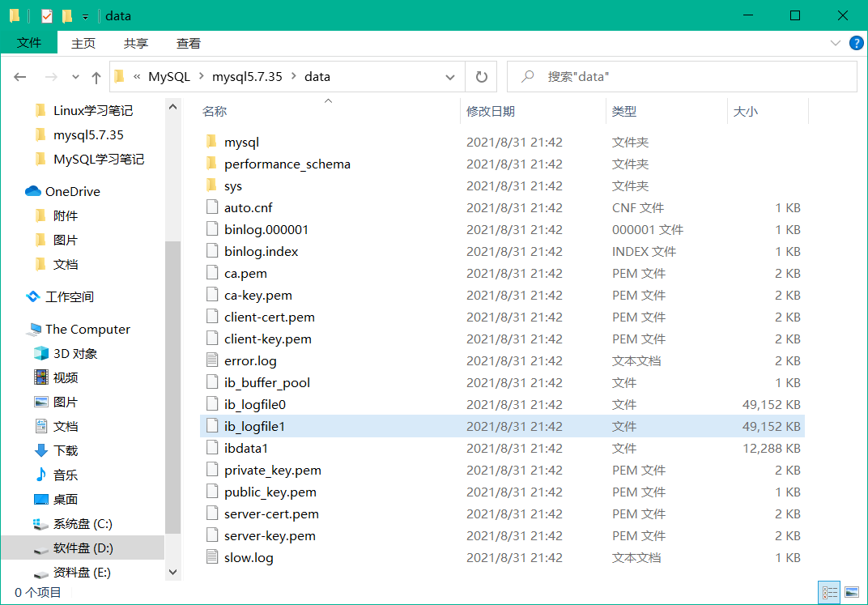Screen dimensions: 868x605
Task: Select the ca-key.pem file icon
Action: pos(211,295)
